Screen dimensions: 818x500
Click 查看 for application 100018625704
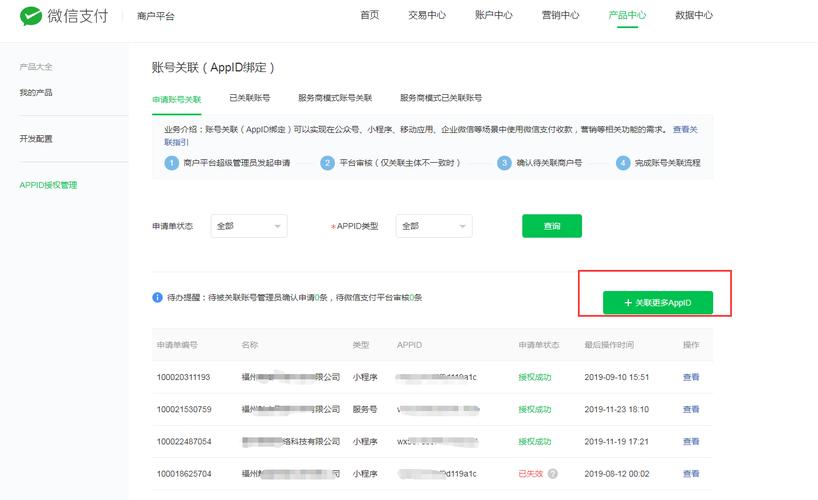pos(691,474)
